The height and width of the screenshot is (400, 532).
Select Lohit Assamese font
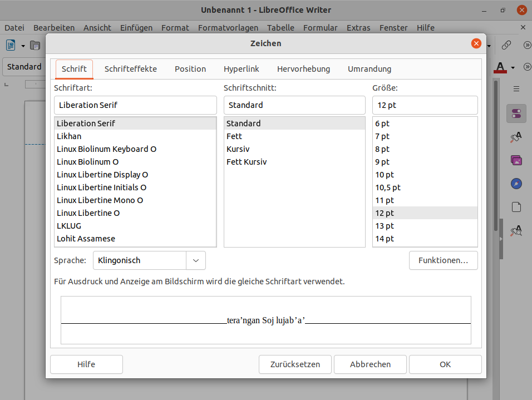coord(135,239)
